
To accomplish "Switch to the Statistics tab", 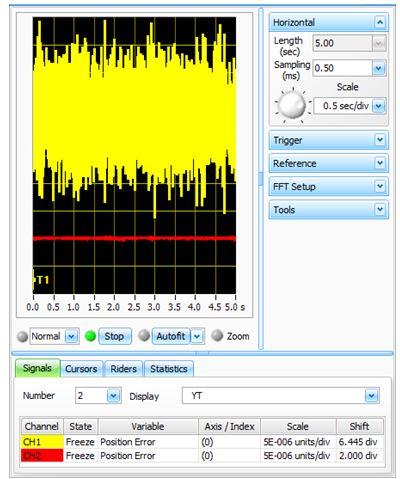I will coord(169,369).
